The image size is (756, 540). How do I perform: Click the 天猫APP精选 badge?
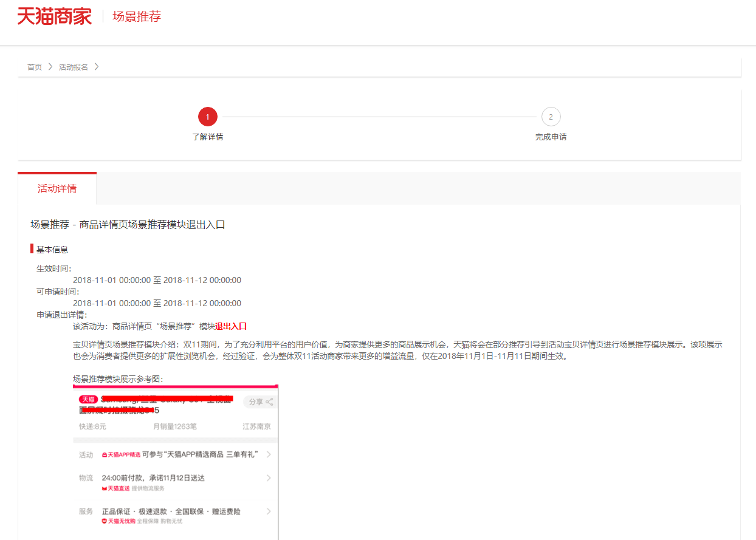(121, 455)
